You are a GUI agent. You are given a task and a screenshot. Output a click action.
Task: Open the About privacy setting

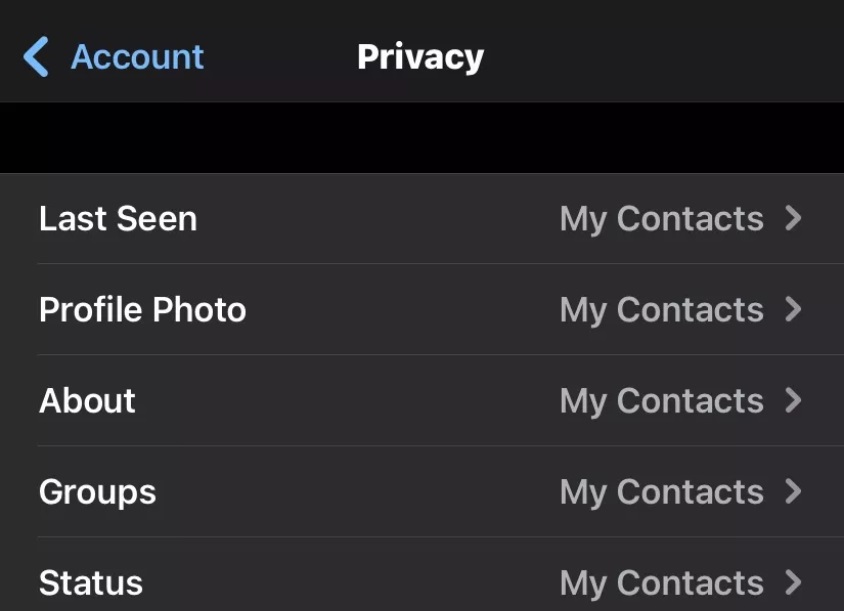422,401
